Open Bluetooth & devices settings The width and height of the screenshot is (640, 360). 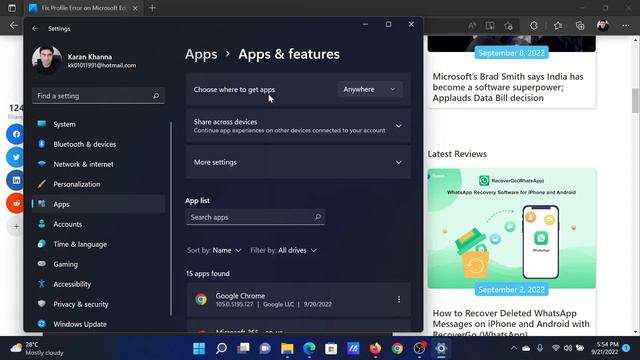[x=98, y=144]
